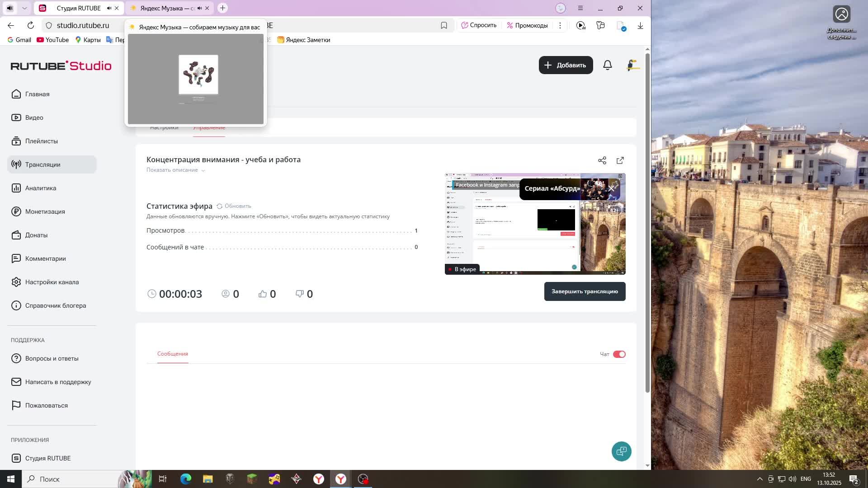Viewport: 868px width, 488px height.
Task: Open the tab list dropdown chevron
Action: pyautogui.click(x=25, y=8)
